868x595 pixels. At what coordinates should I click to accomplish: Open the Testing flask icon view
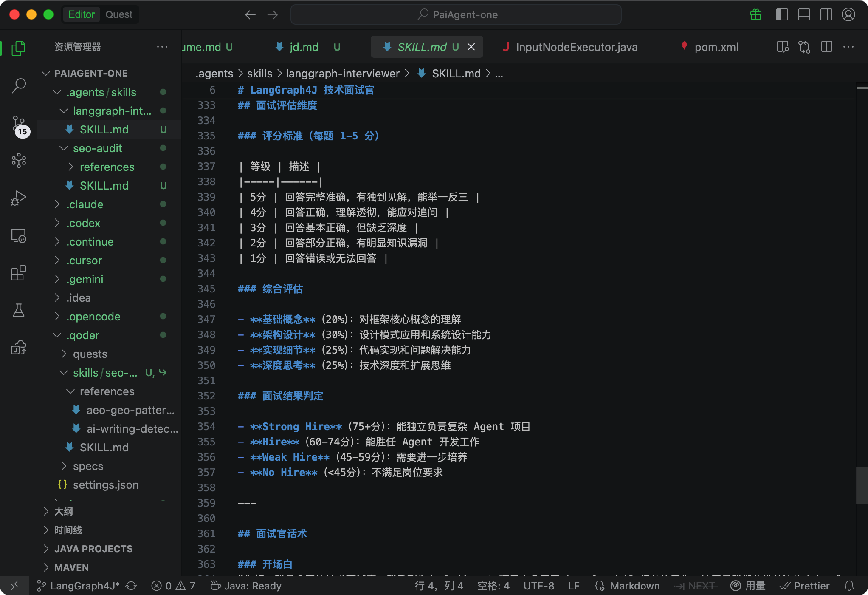click(19, 310)
